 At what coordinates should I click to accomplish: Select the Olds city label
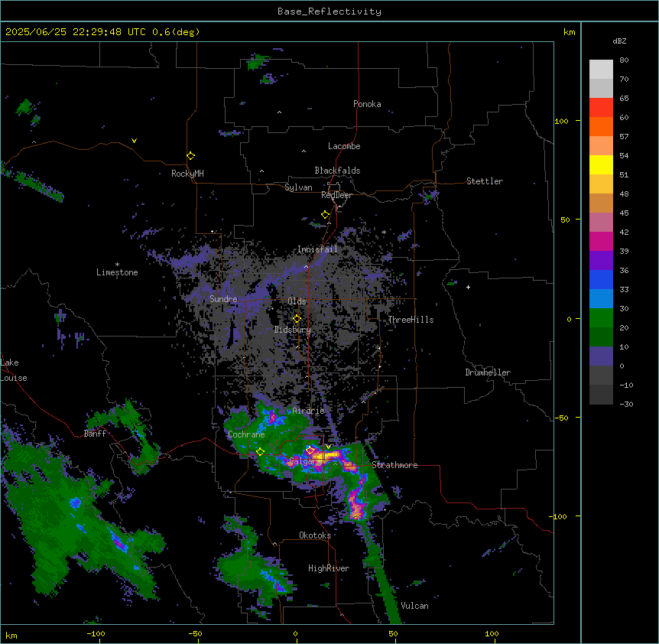click(x=297, y=301)
